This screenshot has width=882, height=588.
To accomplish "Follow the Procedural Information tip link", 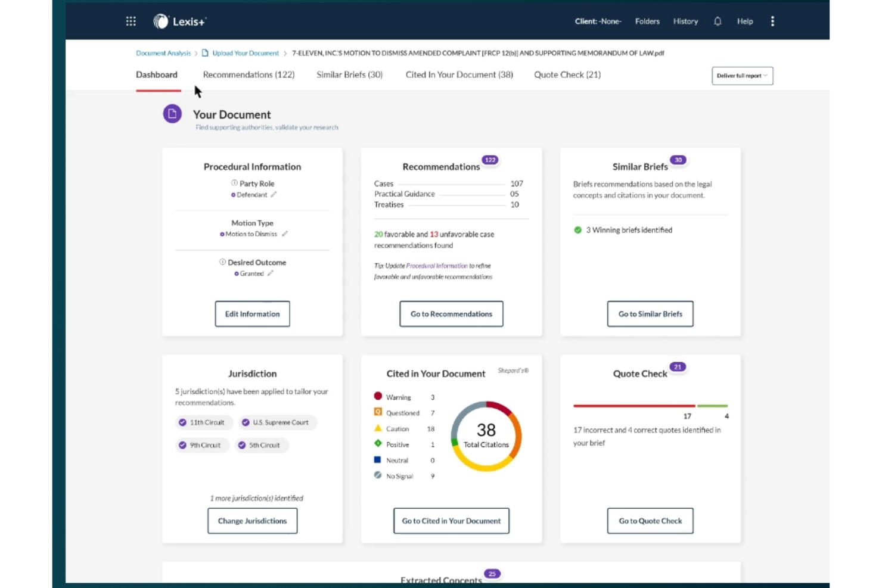I will point(437,266).
